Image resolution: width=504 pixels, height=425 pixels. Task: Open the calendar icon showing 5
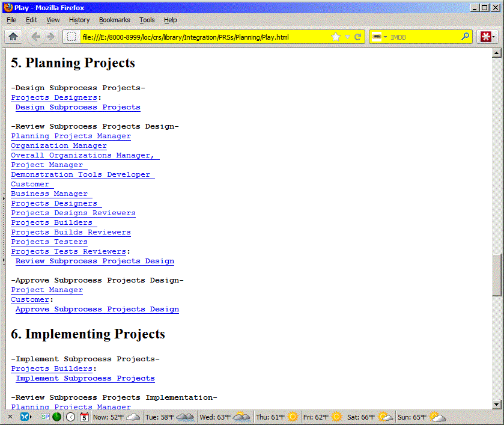[85, 417]
